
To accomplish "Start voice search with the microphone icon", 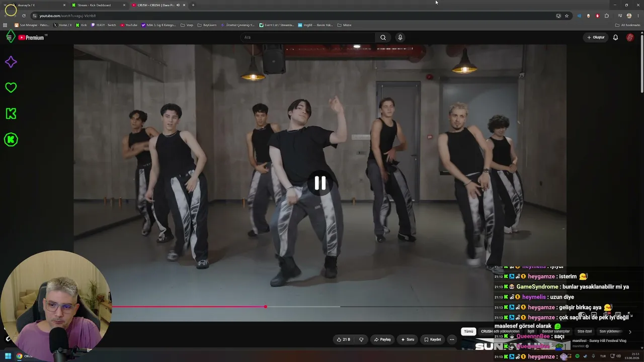I will (x=400, y=37).
